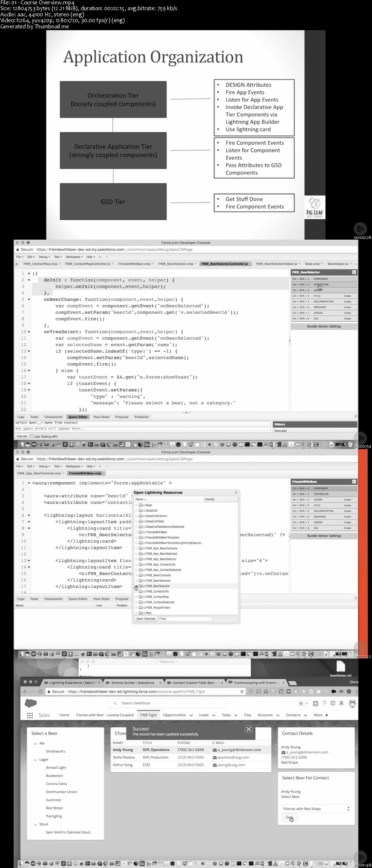
Task: Open the user avatar profile menu
Action: coord(352,704)
